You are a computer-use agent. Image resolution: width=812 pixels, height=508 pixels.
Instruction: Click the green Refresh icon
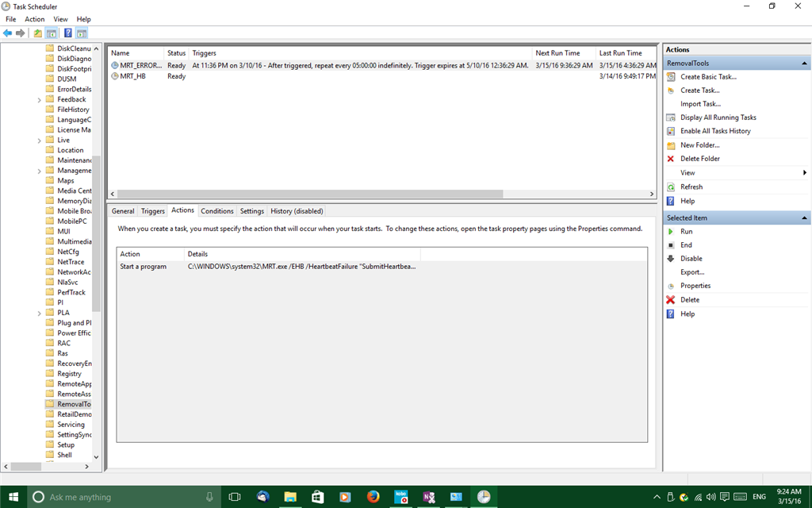coord(671,187)
